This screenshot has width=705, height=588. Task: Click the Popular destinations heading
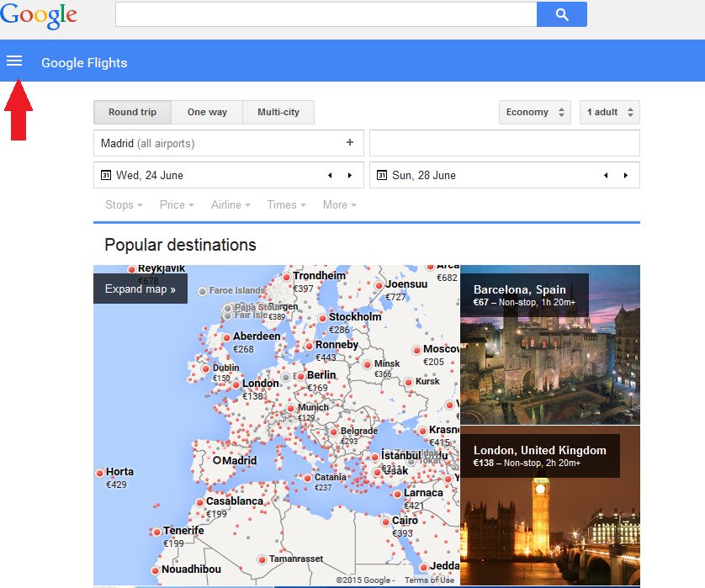point(180,245)
